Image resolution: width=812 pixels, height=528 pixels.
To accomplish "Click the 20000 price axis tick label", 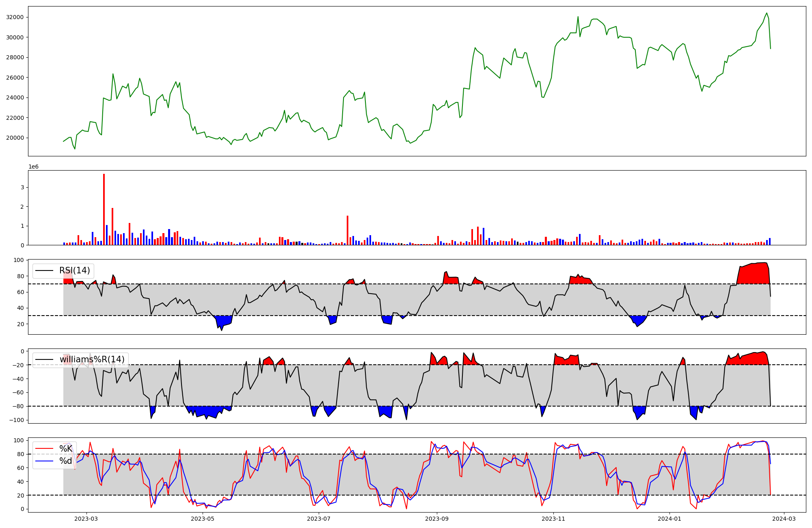I will 15,138.
